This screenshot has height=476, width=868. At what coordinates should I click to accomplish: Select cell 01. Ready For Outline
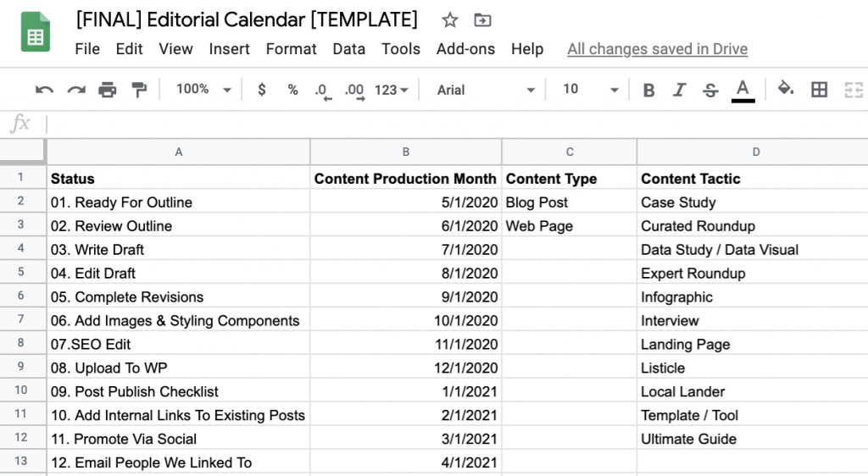178,202
